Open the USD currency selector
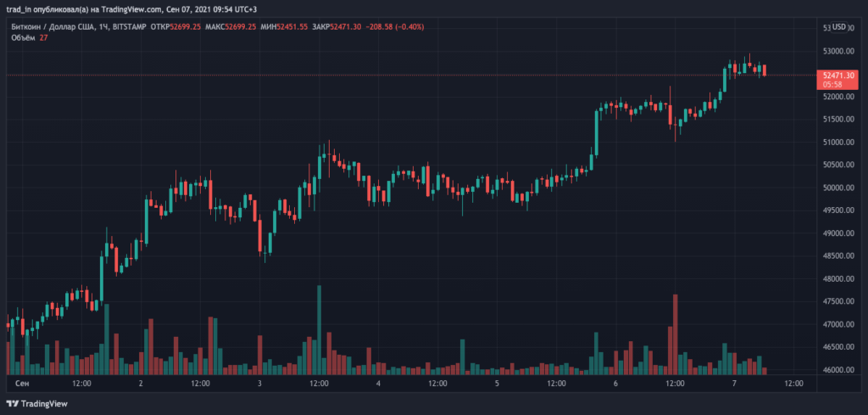 [840, 27]
